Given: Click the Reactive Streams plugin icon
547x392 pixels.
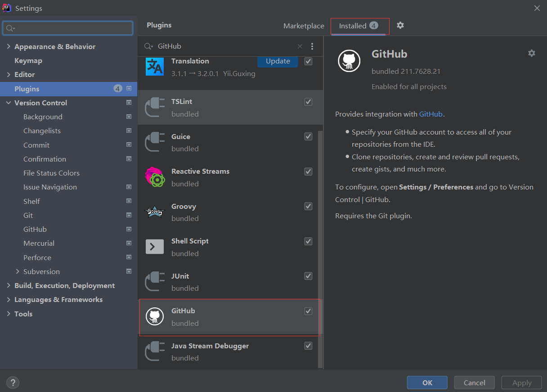Looking at the screenshot, I should tap(155, 177).
